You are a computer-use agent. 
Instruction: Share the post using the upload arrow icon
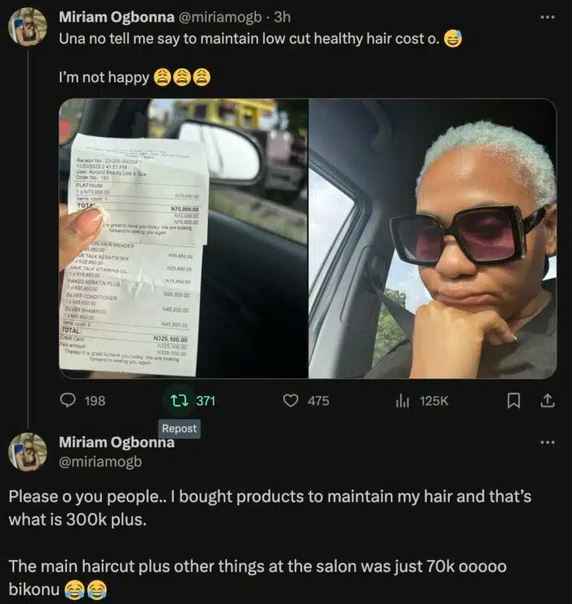547,401
